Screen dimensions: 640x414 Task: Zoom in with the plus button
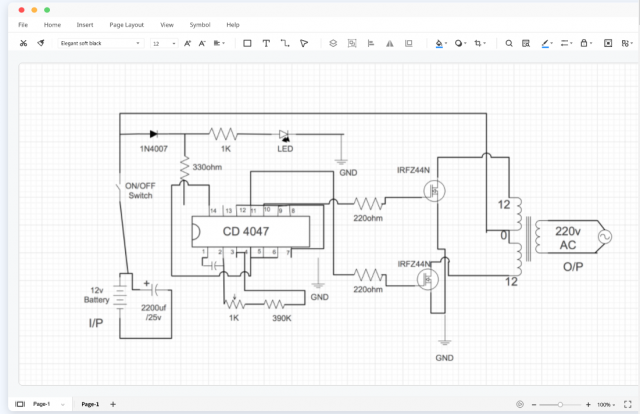(x=588, y=405)
